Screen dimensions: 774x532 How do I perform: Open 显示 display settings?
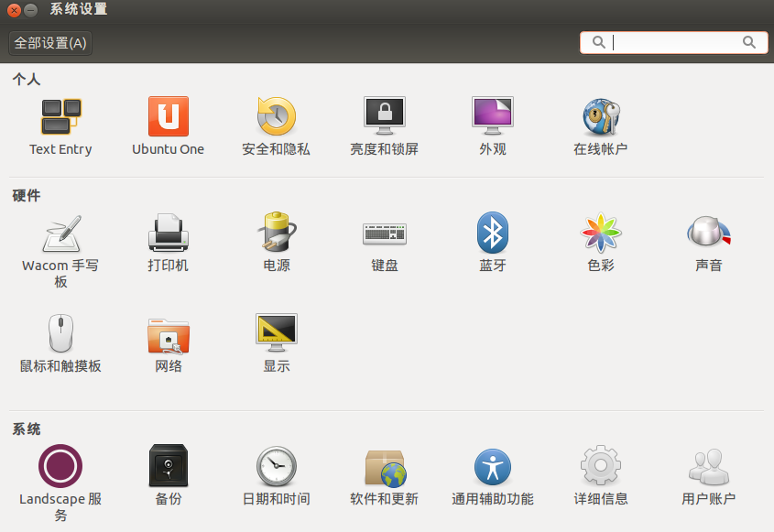pos(277,343)
